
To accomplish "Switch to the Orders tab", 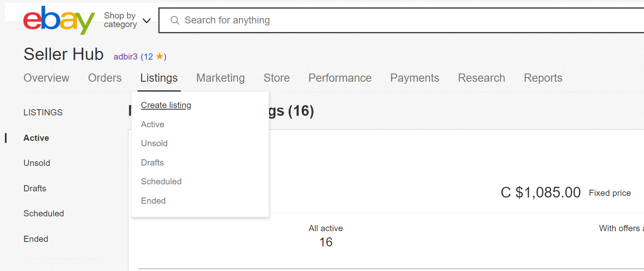I will (x=105, y=78).
